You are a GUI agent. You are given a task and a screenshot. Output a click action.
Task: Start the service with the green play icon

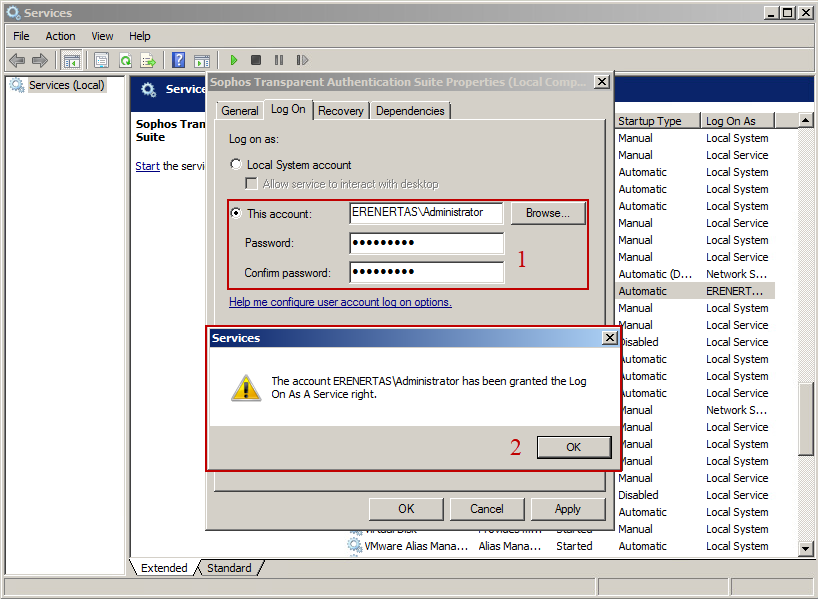click(x=234, y=61)
